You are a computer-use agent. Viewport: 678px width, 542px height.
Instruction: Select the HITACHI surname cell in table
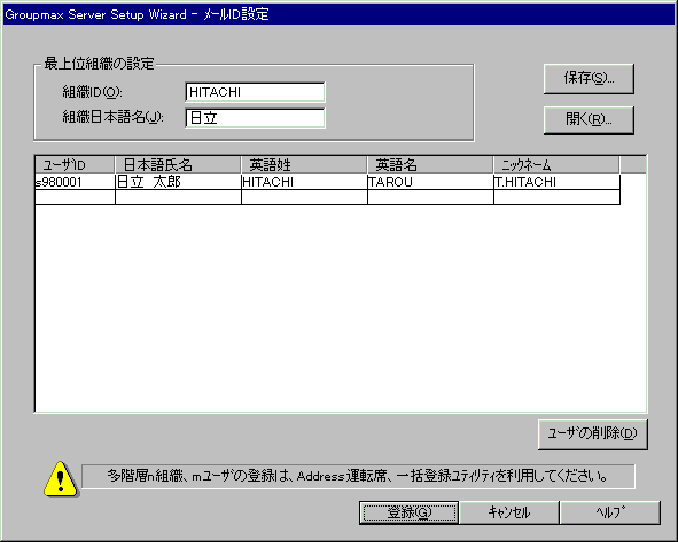[304, 182]
